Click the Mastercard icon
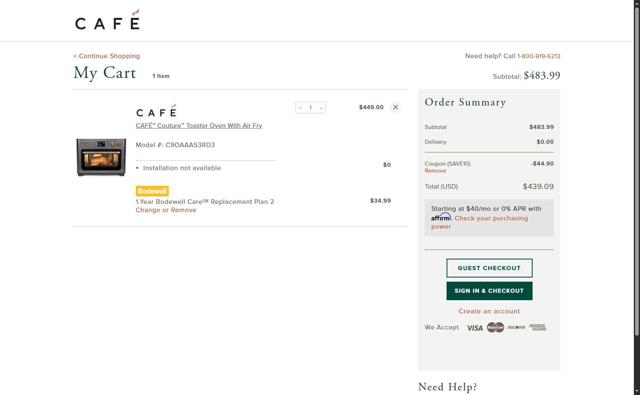The height and width of the screenshot is (395, 640). 496,327
